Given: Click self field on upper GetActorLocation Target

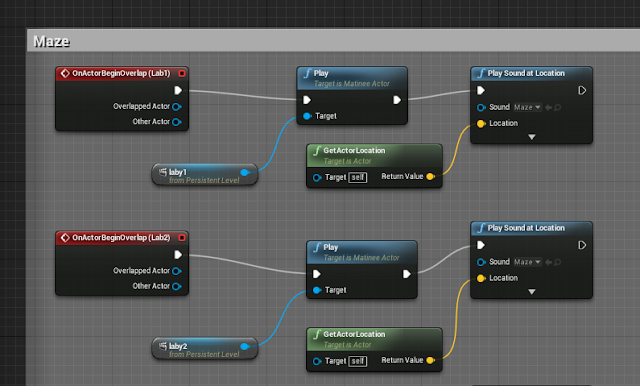Looking at the screenshot, I should (x=358, y=177).
